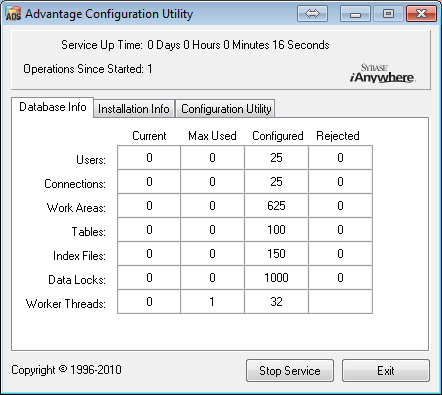Select the Data Locks Configured value 1000
Viewport: 442px width, 395px height.
tap(276, 278)
